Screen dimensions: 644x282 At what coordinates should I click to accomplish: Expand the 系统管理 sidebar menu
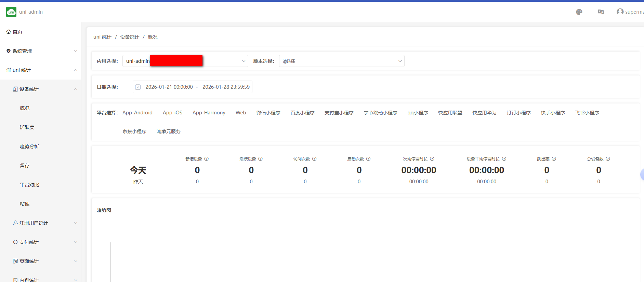[x=40, y=51]
